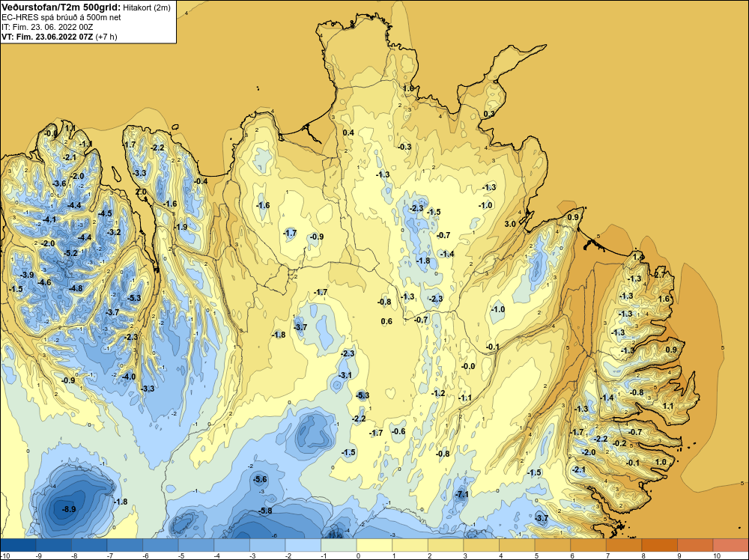Select the -3.1 temperature label
The width and height of the screenshot is (749, 560).
tap(345, 375)
